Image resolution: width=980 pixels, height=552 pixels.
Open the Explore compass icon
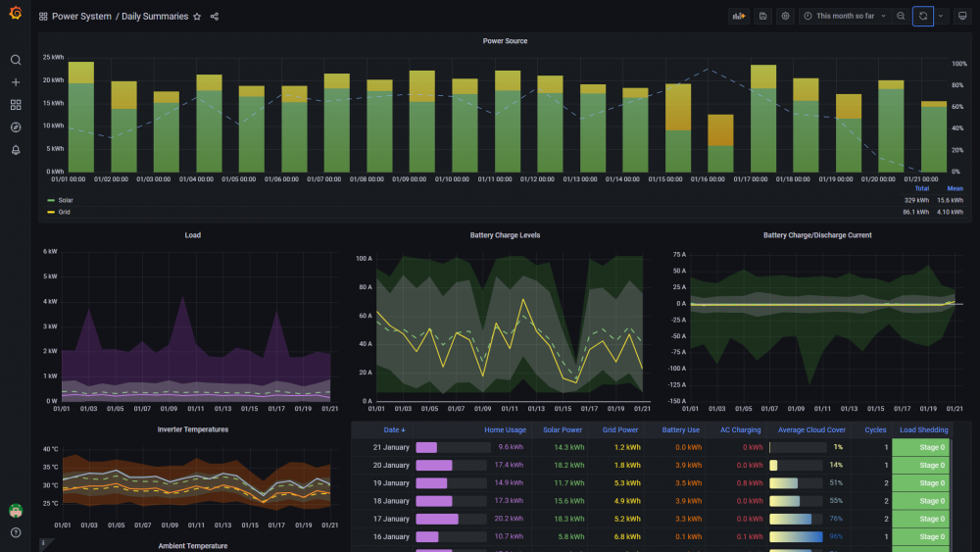pyautogui.click(x=16, y=127)
